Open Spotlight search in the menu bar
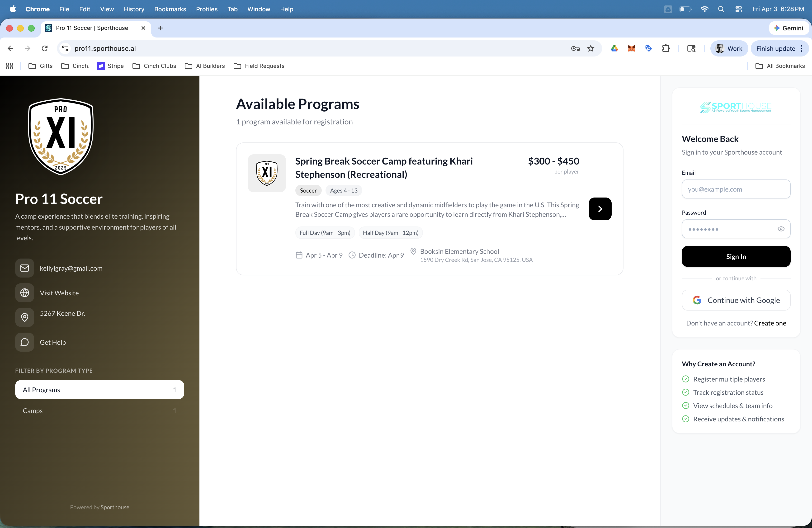The height and width of the screenshot is (528, 812). pos(721,9)
